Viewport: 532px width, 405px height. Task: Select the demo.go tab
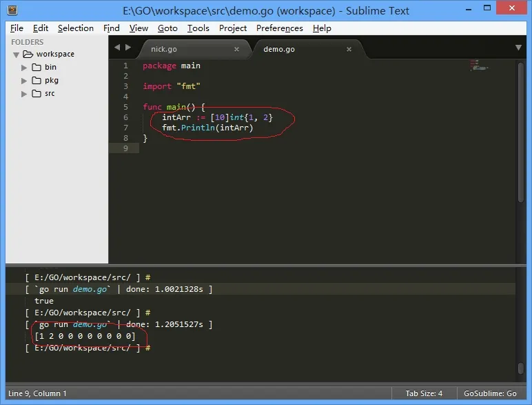pyautogui.click(x=307, y=49)
